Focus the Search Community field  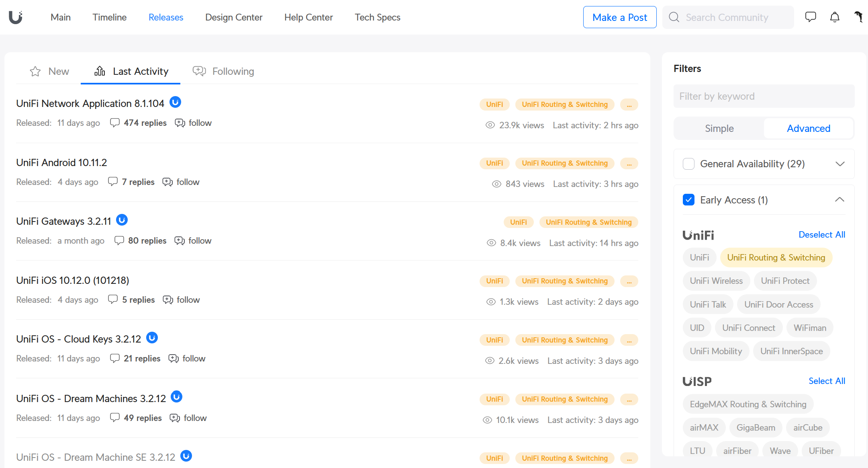[x=728, y=17]
